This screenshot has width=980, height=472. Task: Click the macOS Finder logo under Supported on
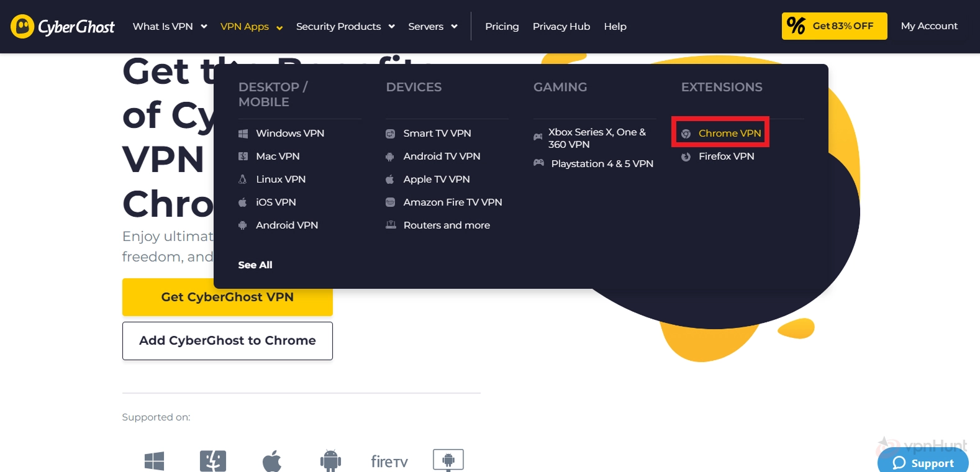tap(213, 461)
